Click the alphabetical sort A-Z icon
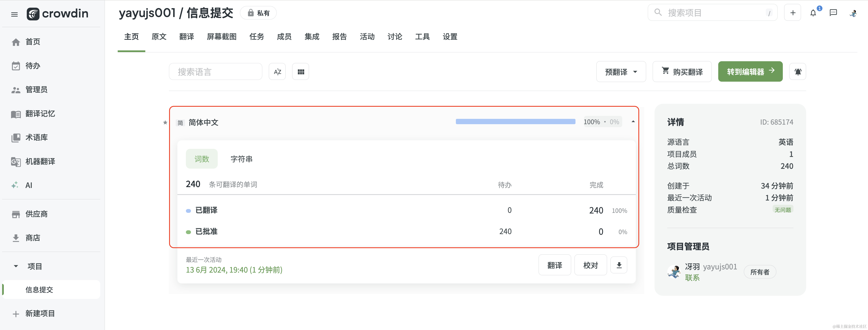This screenshot has height=330, width=868. 277,71
